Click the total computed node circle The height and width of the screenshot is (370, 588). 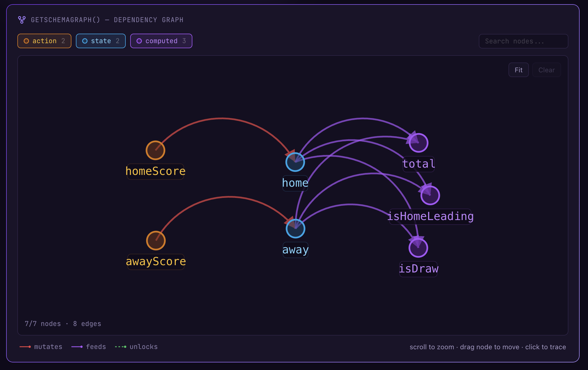pos(418,142)
